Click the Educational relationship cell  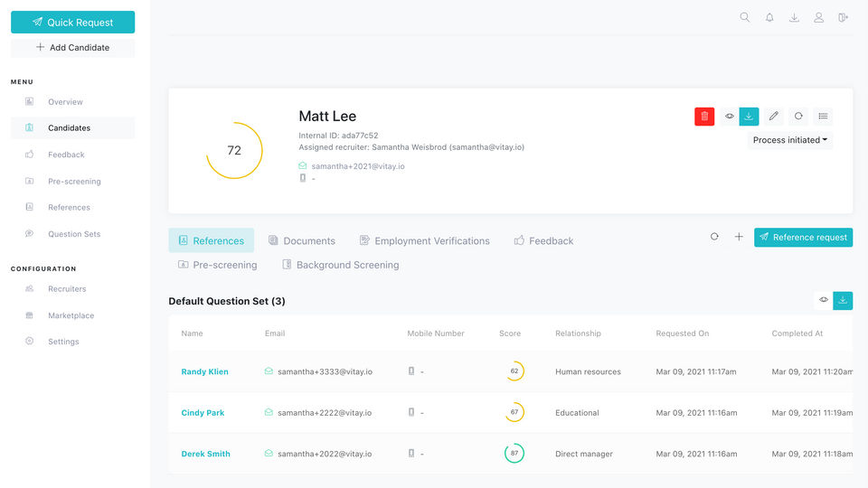click(577, 413)
